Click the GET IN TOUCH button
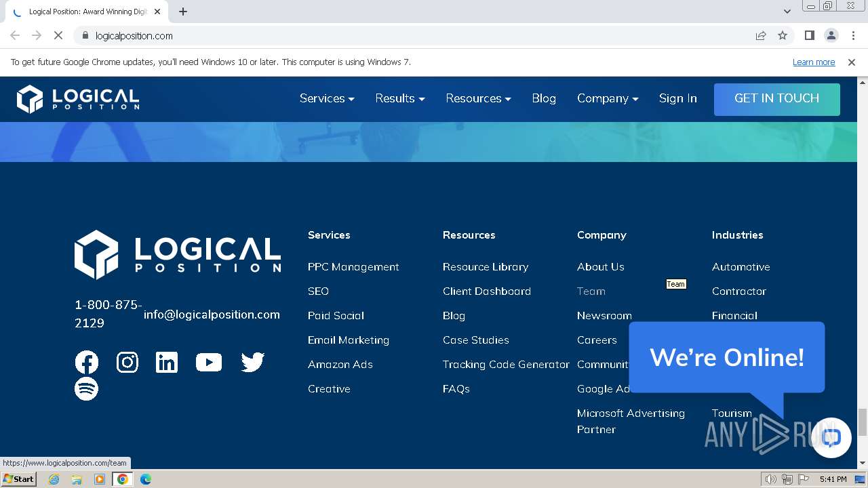 777,99
